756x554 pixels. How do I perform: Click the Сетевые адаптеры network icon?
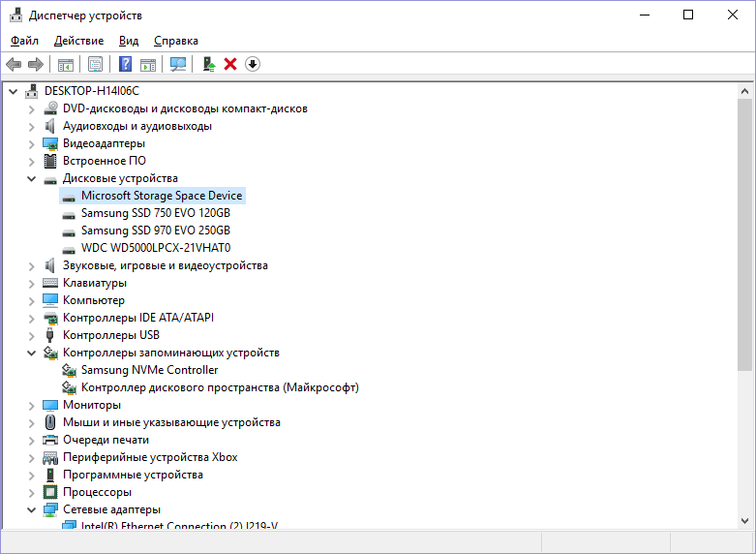point(50,509)
